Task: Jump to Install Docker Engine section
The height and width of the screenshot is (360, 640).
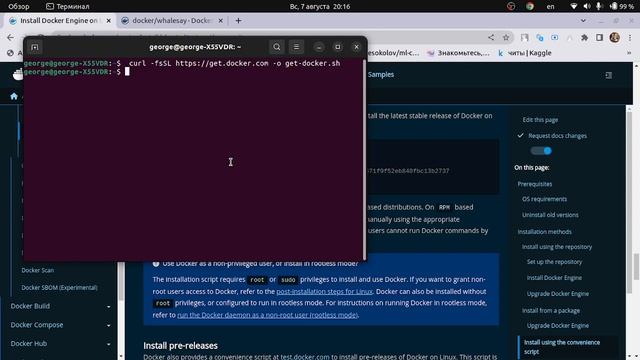Action: tap(554, 278)
